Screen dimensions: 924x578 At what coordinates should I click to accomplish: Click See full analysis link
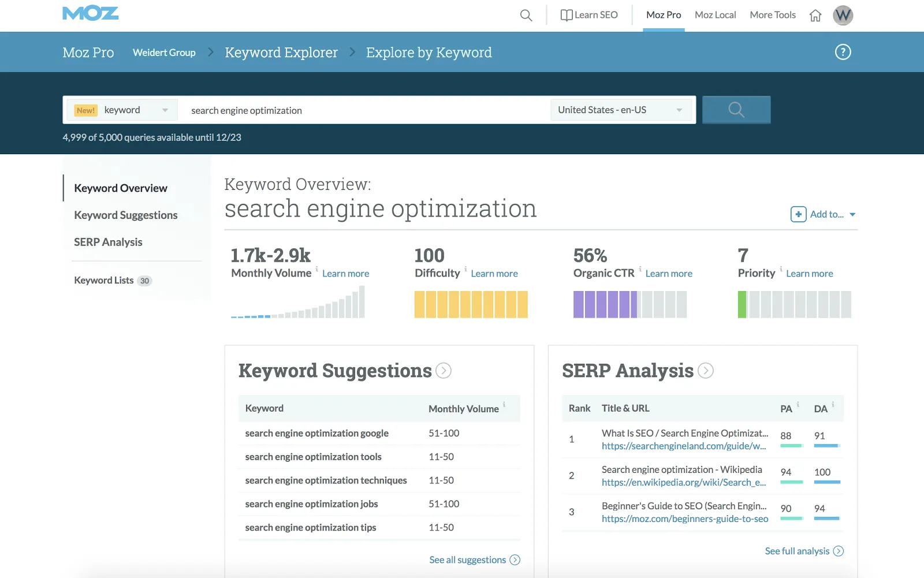click(x=797, y=551)
